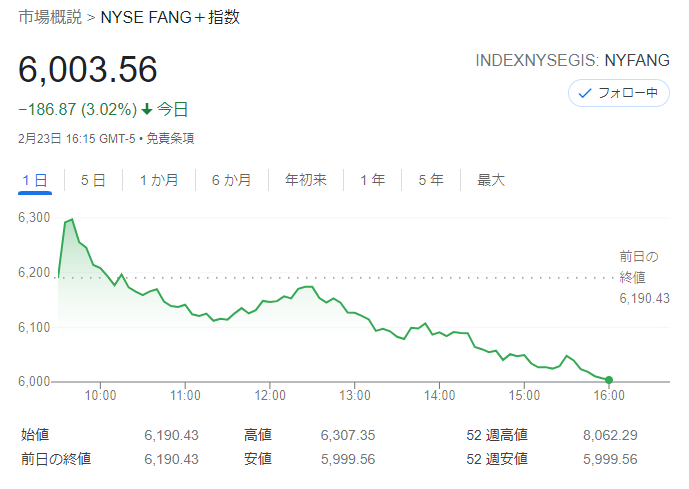Click the 高値 value 6,307.35
689x489 pixels.
(x=348, y=435)
